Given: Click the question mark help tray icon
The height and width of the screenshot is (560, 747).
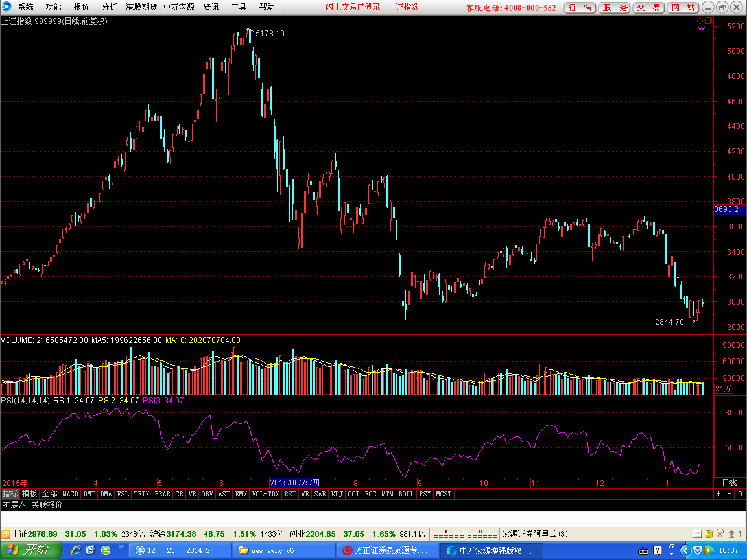Looking at the screenshot, I should pyautogui.click(x=658, y=550).
